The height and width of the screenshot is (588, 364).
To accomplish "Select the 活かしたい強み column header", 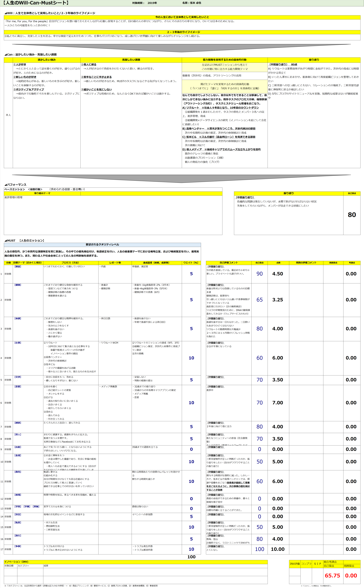I will (47, 60).
